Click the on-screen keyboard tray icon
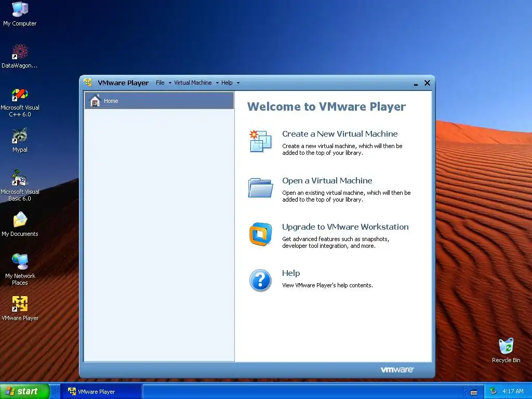The image size is (532, 399). point(474,392)
